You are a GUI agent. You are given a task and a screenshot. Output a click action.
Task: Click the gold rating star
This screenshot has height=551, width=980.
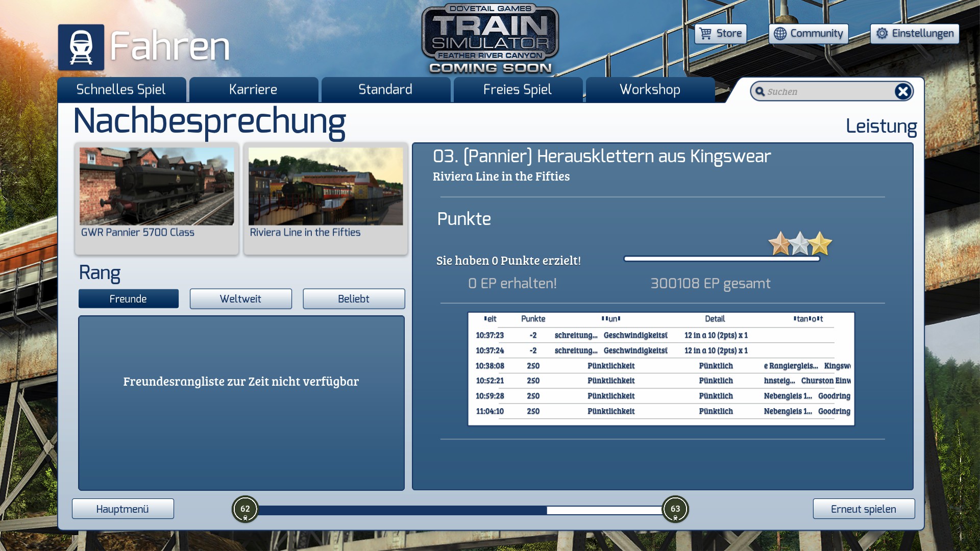[820, 243]
